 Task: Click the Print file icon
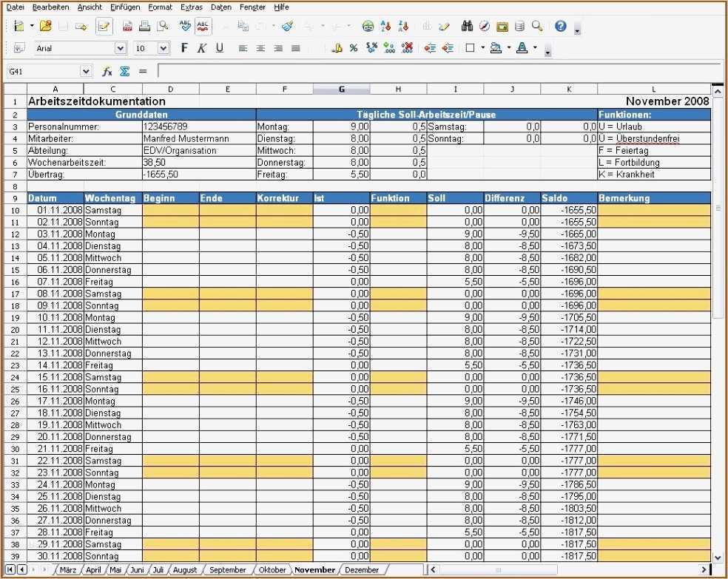tap(145, 27)
